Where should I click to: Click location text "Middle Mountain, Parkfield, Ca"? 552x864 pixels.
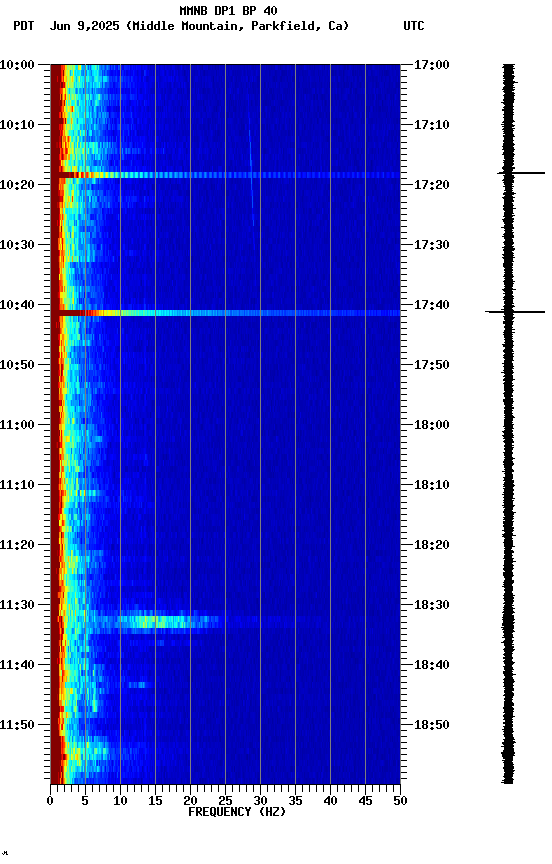pos(237,26)
